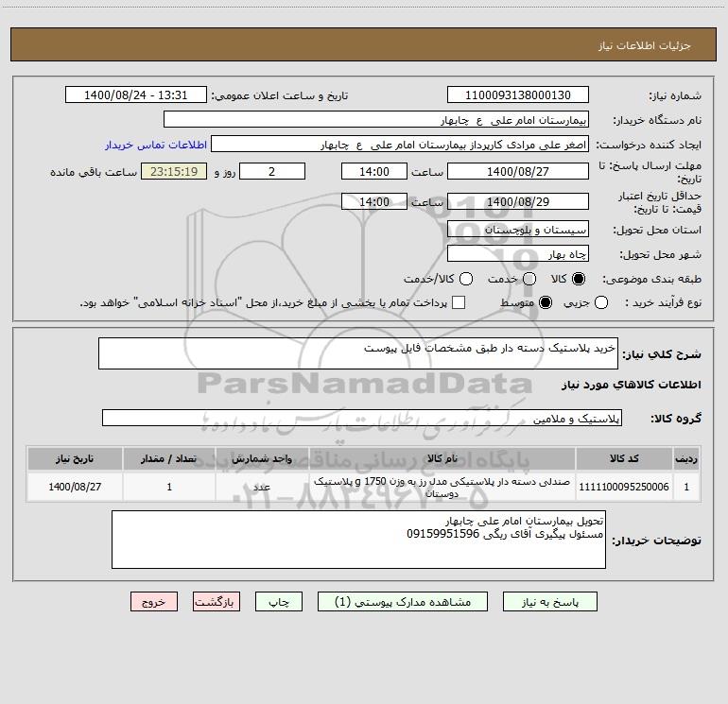Click the نام کالا column header

[442, 458]
